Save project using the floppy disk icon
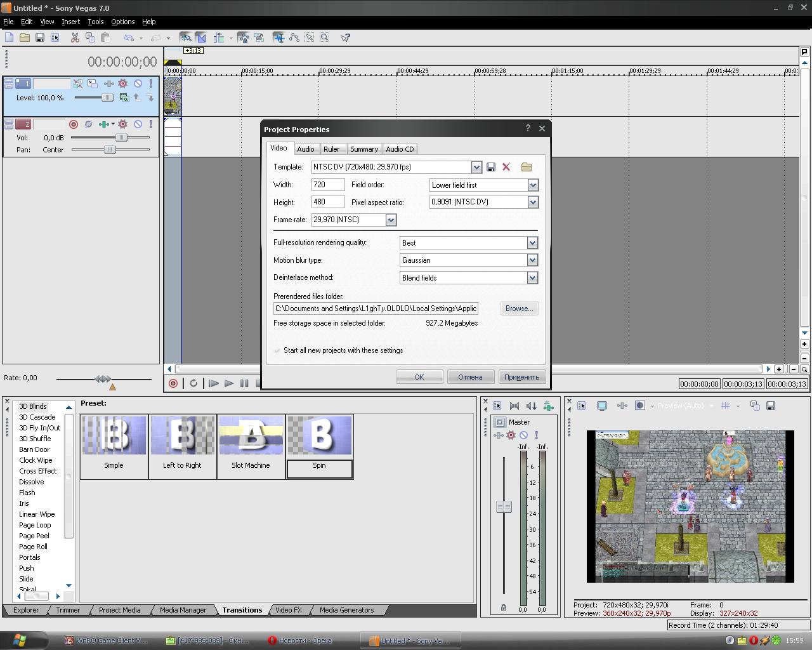 (x=39, y=38)
